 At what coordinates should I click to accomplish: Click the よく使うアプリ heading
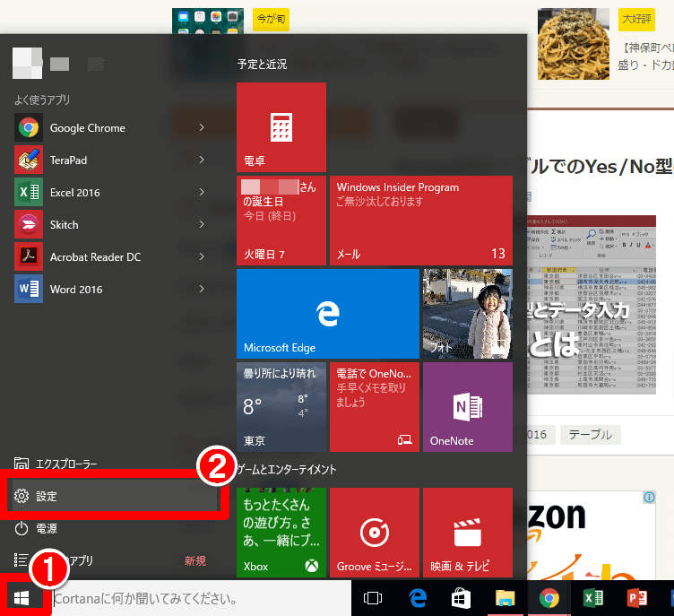(42, 100)
